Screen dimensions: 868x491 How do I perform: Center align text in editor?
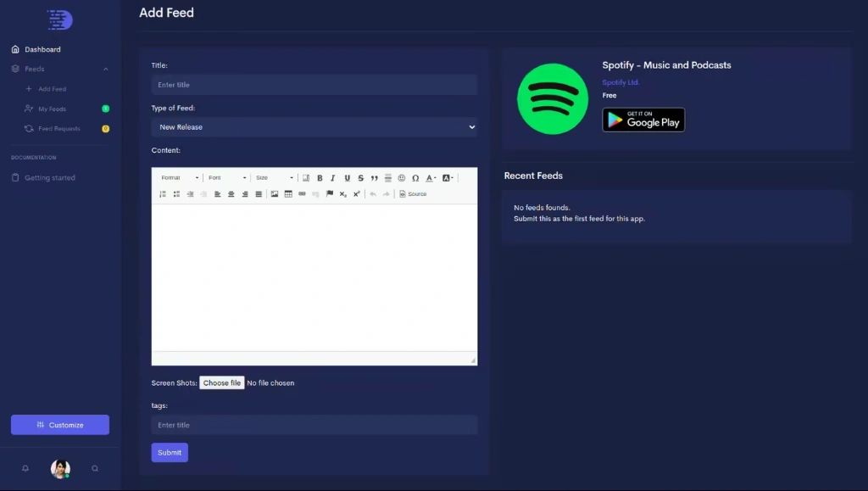[231, 193]
